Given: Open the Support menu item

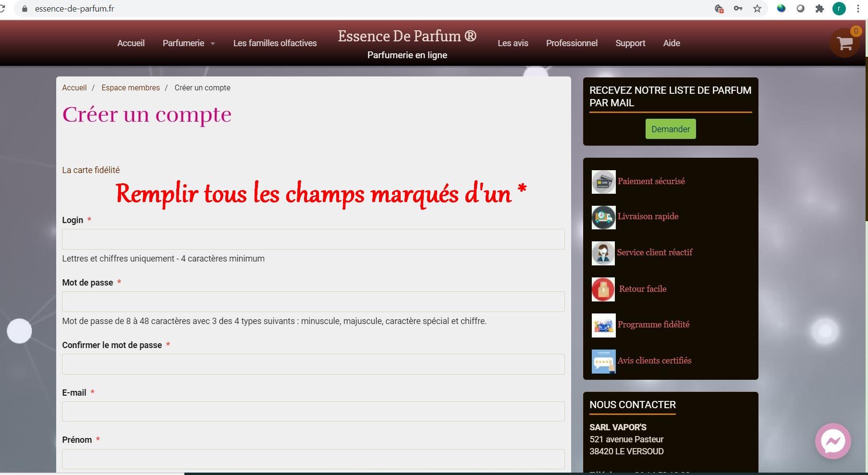Looking at the screenshot, I should click(630, 43).
